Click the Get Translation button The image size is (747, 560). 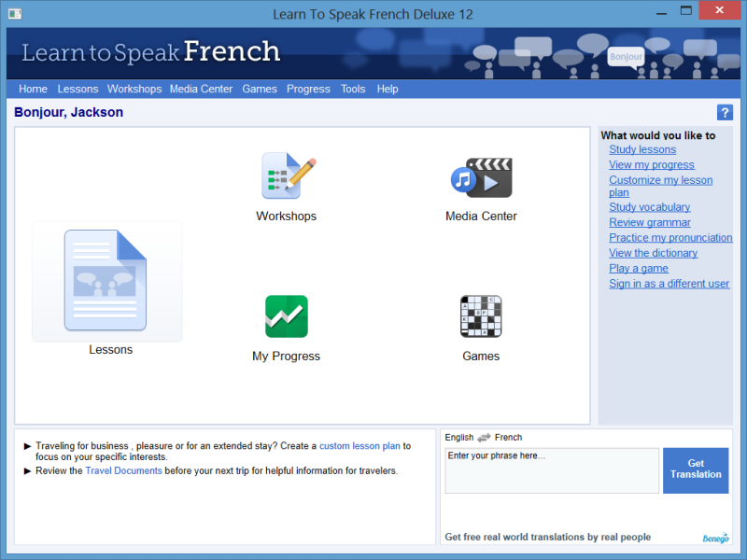(696, 470)
